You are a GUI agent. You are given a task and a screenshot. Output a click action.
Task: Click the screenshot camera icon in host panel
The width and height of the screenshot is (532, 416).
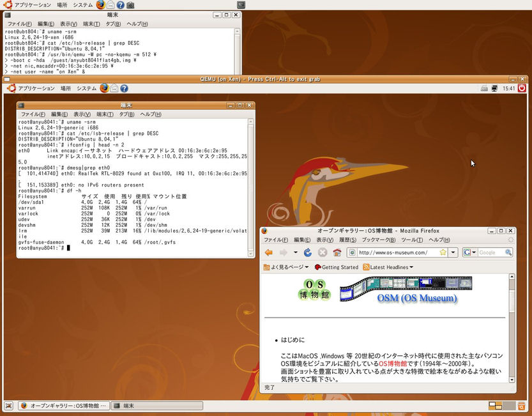(x=130, y=5)
